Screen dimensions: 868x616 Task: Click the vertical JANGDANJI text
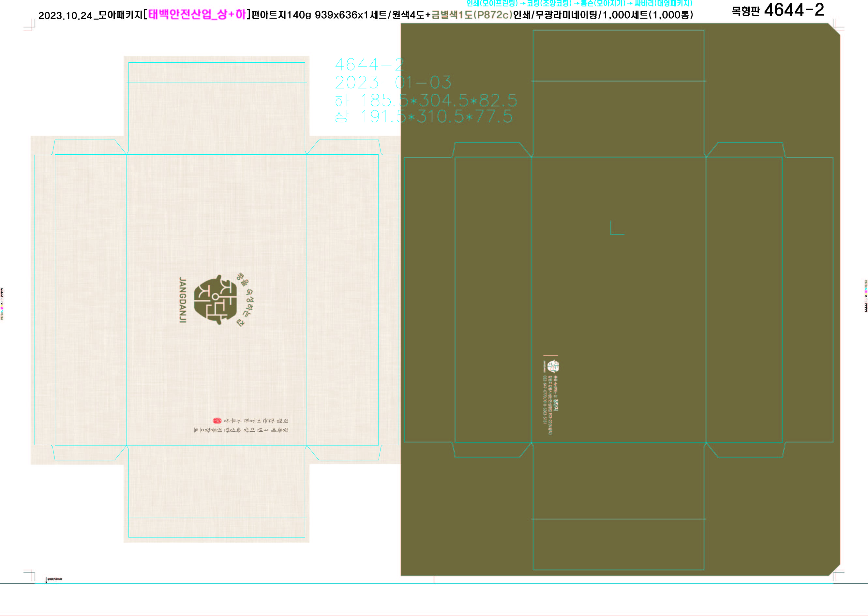(x=183, y=300)
